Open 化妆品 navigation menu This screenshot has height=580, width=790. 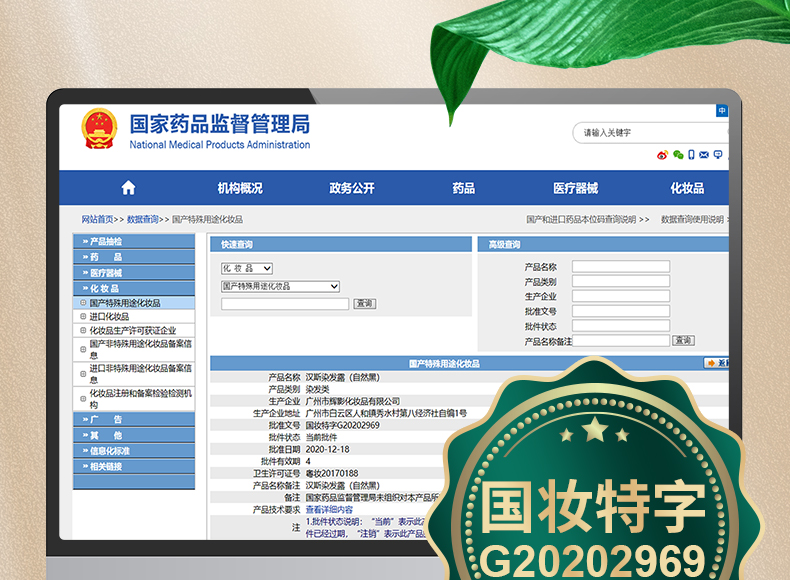point(687,188)
